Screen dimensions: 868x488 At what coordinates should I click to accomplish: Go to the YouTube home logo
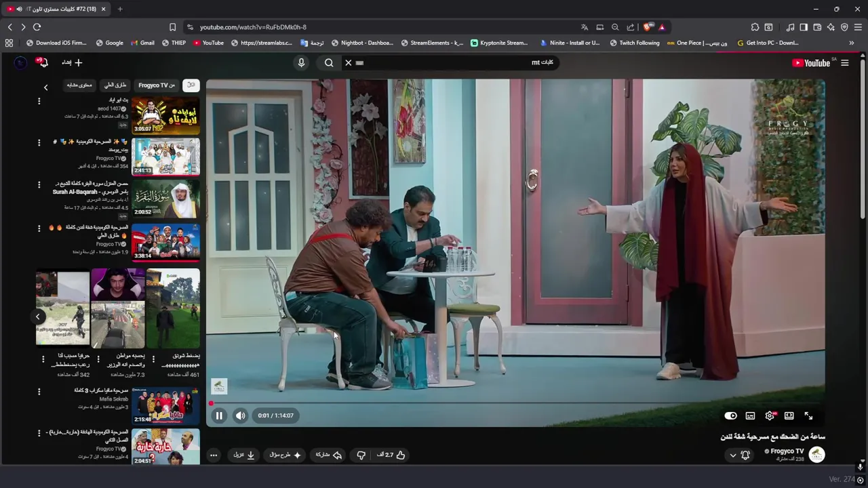click(x=811, y=63)
